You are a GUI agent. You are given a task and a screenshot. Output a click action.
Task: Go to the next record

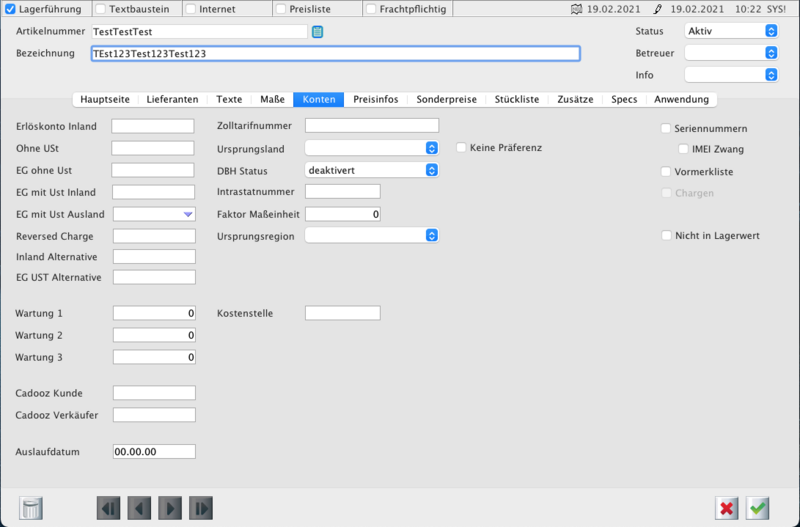(170, 507)
